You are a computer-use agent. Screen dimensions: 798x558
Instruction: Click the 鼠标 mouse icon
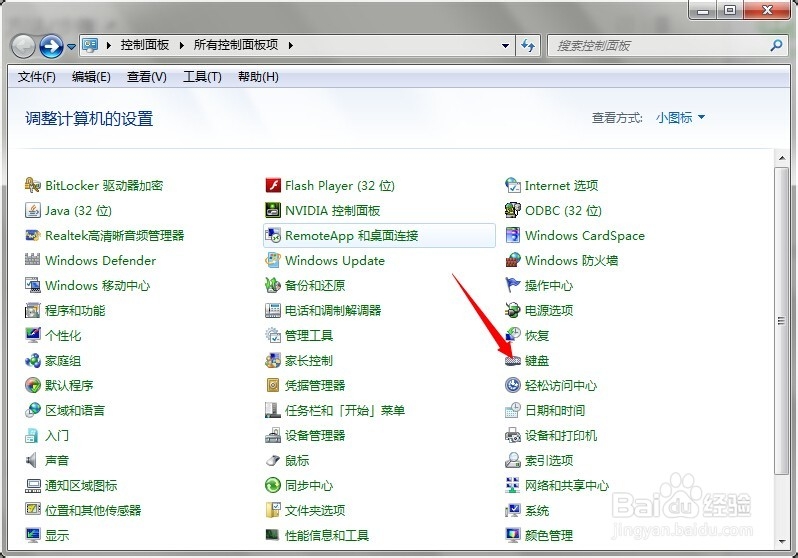pos(273,460)
